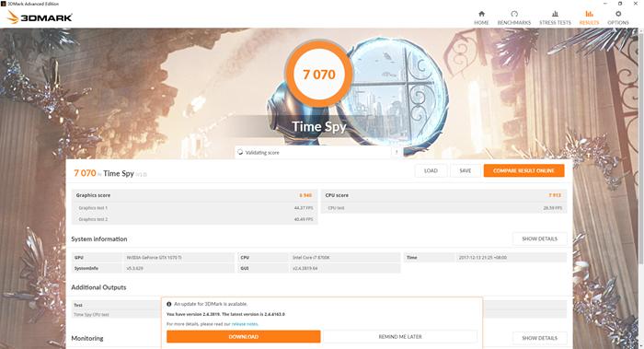Click the GUI field label
644x349 pixels.
[245, 268]
